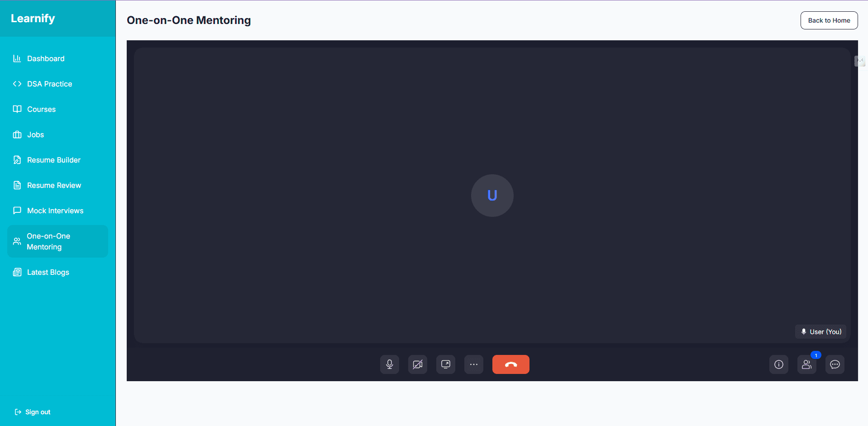Select One-on-One Mentoring sidebar item
The image size is (868, 426).
point(48,241)
